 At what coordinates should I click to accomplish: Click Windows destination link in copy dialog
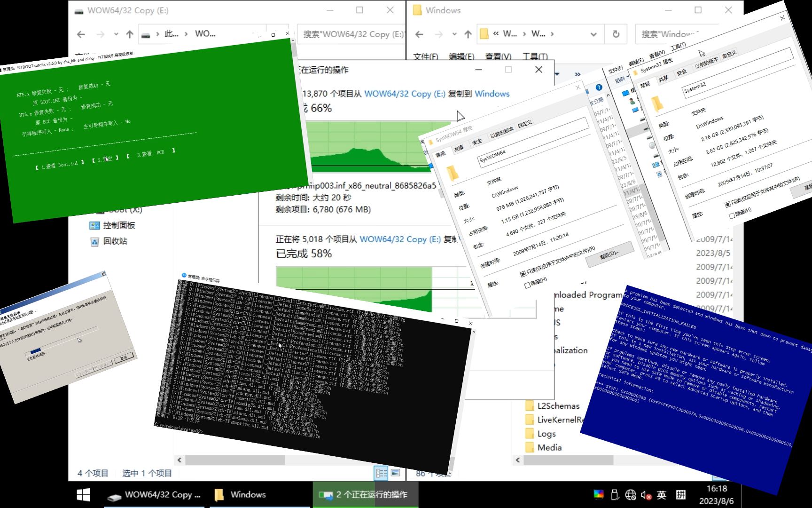coord(492,94)
